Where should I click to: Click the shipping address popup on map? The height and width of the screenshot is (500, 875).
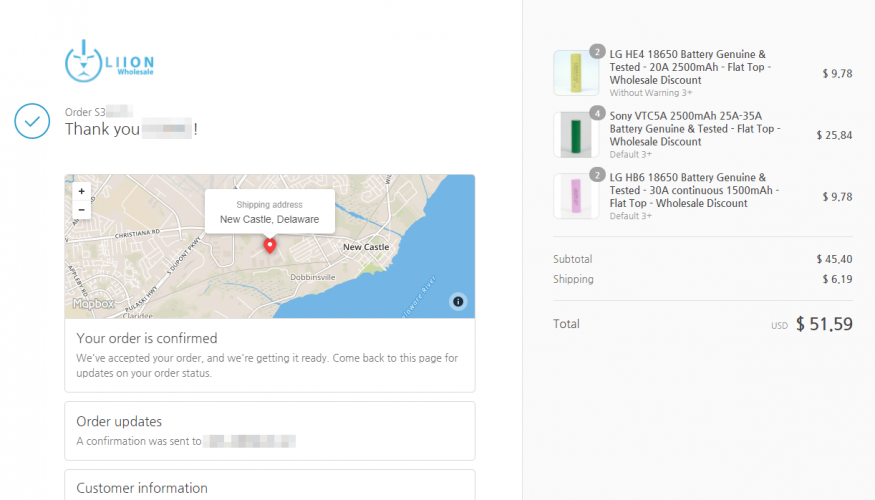(269, 212)
